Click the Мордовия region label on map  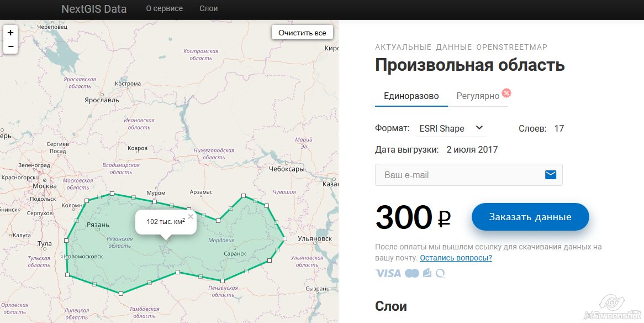click(221, 240)
